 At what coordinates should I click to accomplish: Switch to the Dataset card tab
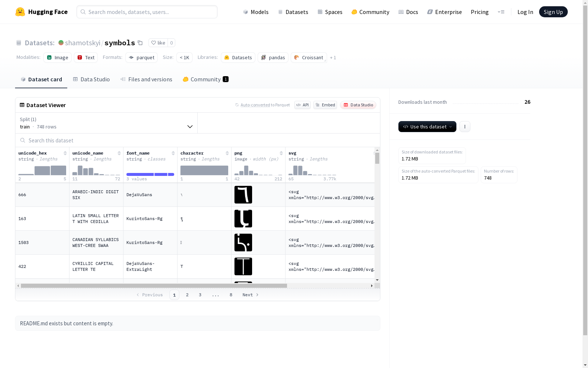41,79
